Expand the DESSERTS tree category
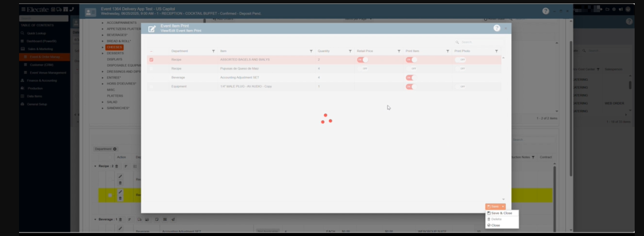This screenshot has height=236, width=644. [x=103, y=53]
